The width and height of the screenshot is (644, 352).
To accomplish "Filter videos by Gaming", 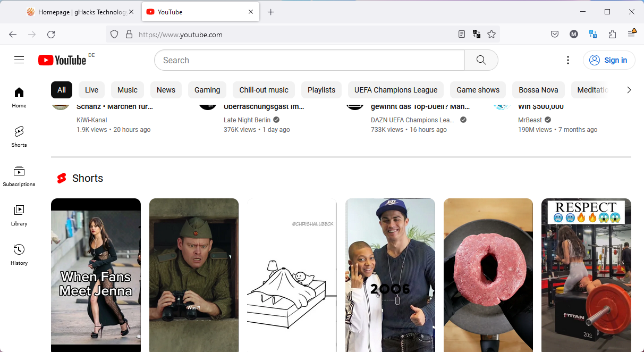I will pyautogui.click(x=207, y=90).
